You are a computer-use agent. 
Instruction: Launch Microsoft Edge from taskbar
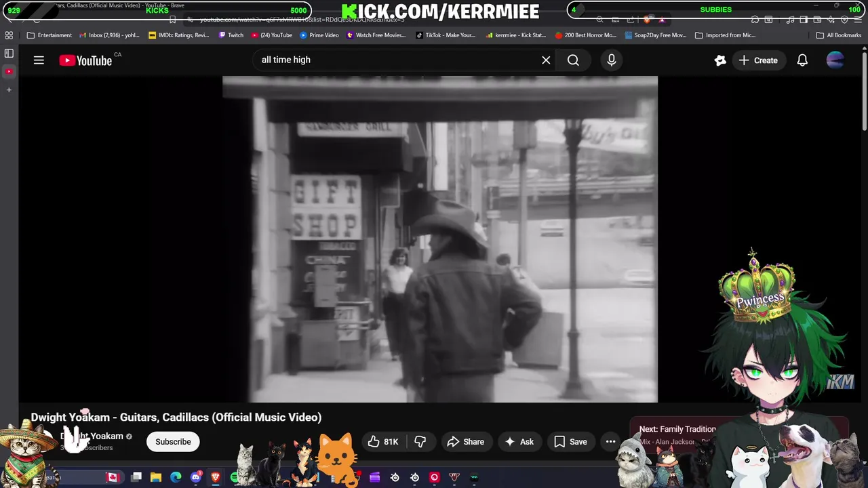[176, 477]
